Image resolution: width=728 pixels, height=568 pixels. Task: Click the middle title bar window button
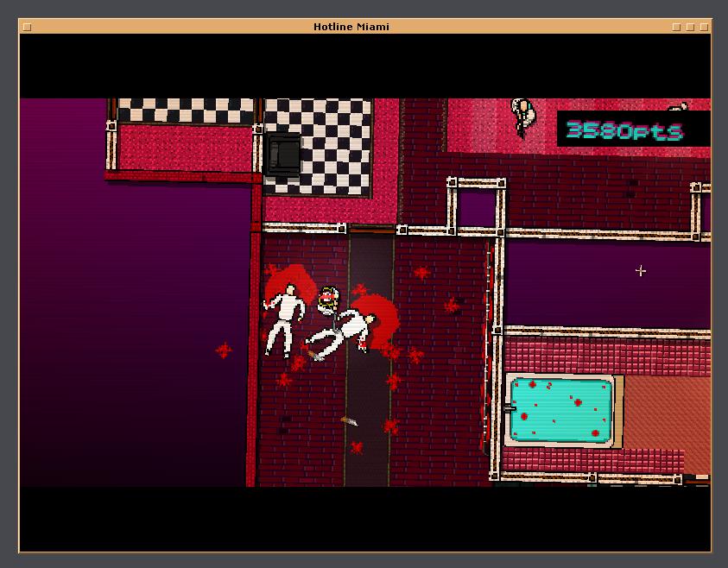(690, 27)
